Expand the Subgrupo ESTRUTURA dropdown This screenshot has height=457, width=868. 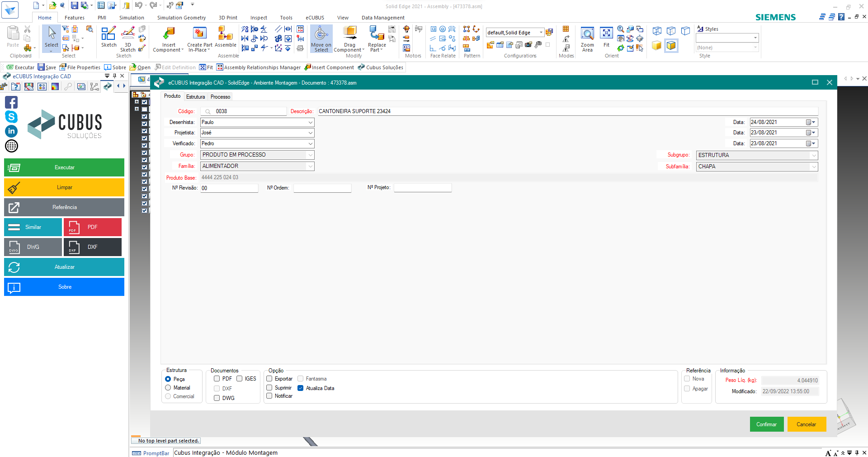pyautogui.click(x=814, y=155)
